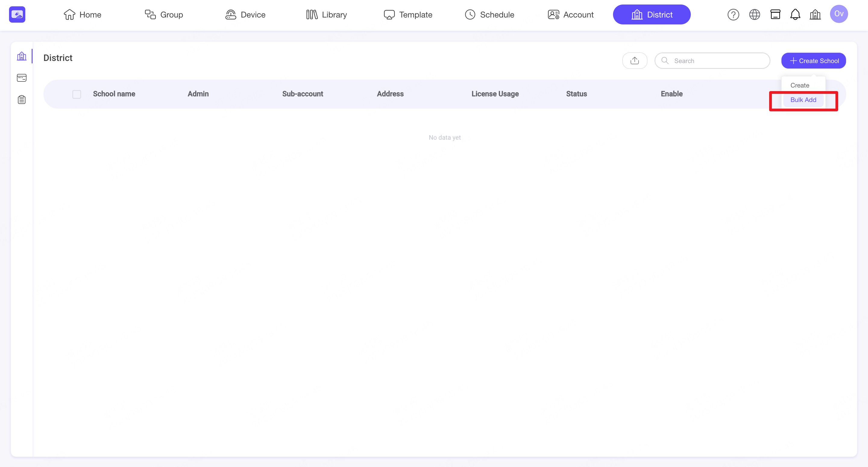Viewport: 868px width, 467px height.
Task: Open the help question mark icon
Action: tap(733, 14)
